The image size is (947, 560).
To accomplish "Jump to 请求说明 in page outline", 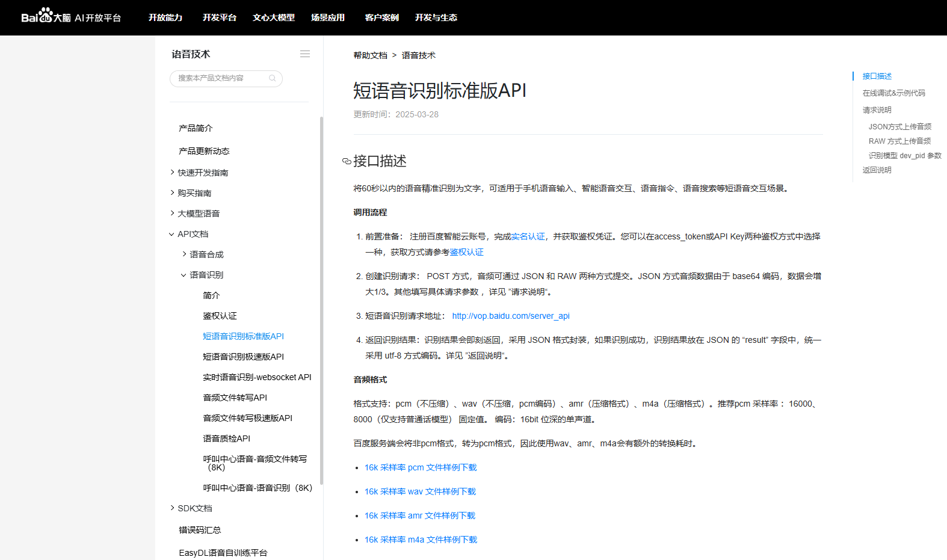I will click(x=877, y=110).
